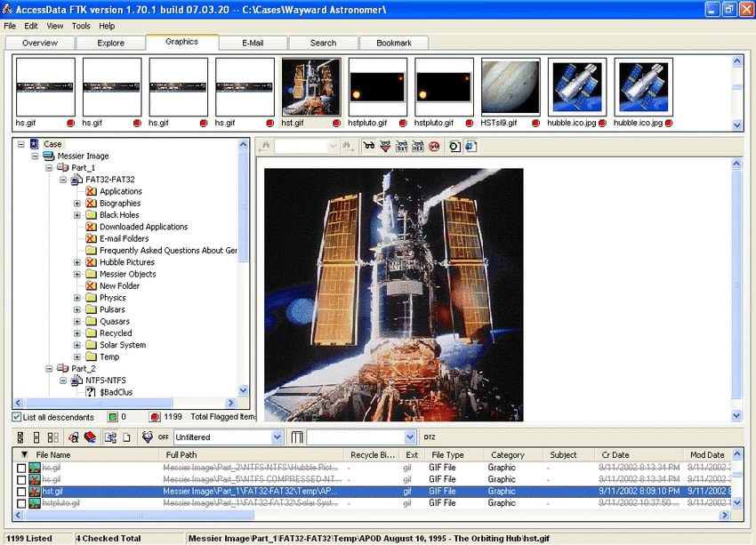Open the HEX view mode
756x545 pixels.
419,148
